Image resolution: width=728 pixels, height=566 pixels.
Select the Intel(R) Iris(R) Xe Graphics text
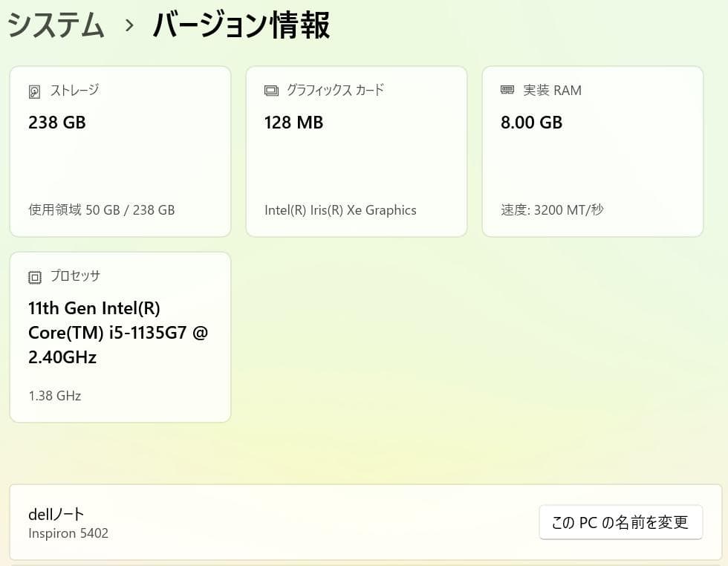tap(340, 210)
